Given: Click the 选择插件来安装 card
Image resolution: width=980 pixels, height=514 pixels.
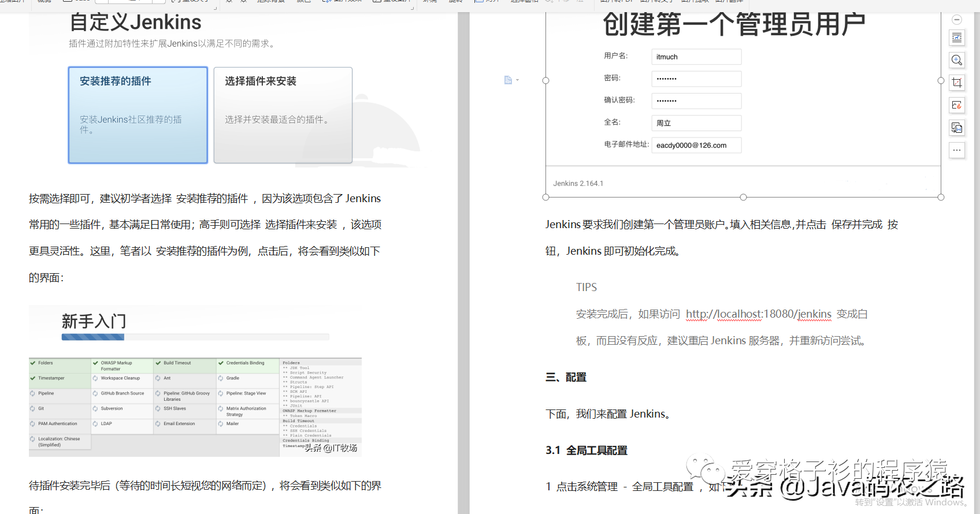Looking at the screenshot, I should pyautogui.click(x=283, y=115).
